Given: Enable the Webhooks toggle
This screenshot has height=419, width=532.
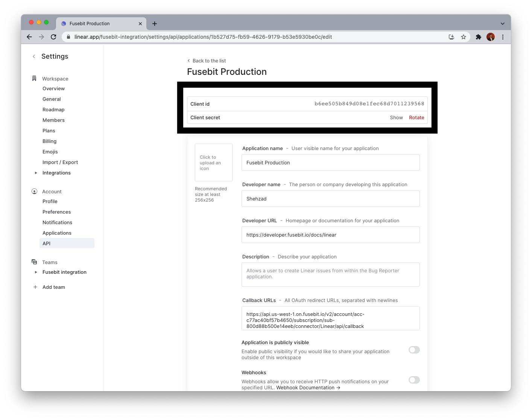Looking at the screenshot, I should 414,380.
